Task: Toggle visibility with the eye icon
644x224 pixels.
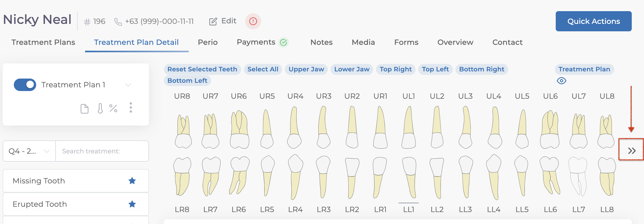Action: pyautogui.click(x=561, y=81)
